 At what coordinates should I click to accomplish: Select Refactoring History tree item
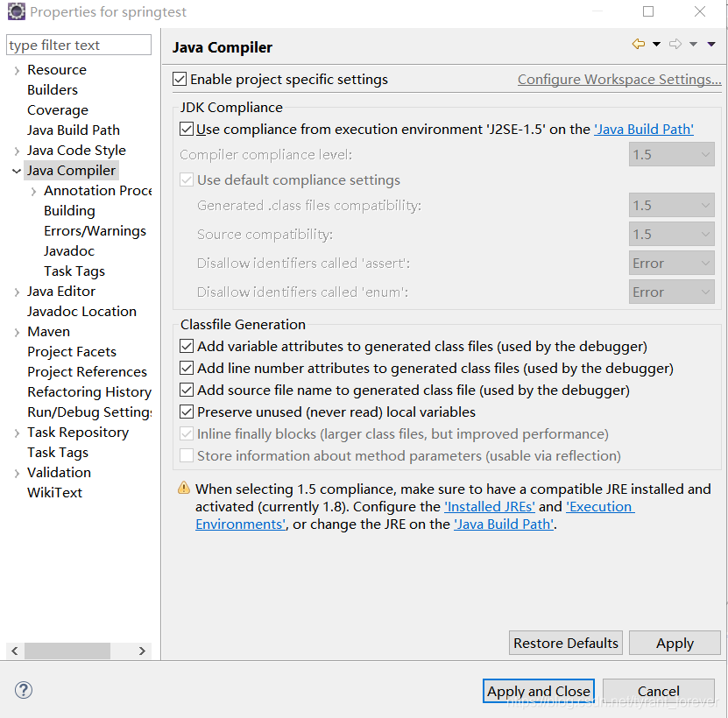tap(89, 391)
